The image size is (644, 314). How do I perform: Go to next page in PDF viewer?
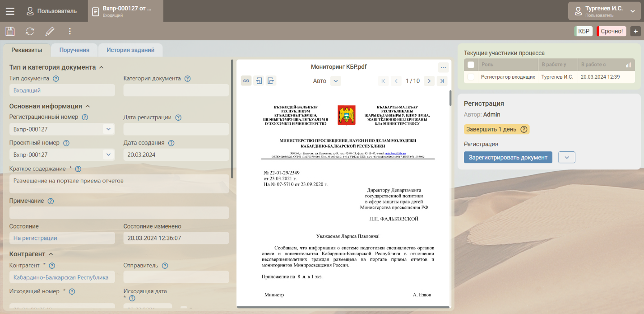[x=429, y=81]
